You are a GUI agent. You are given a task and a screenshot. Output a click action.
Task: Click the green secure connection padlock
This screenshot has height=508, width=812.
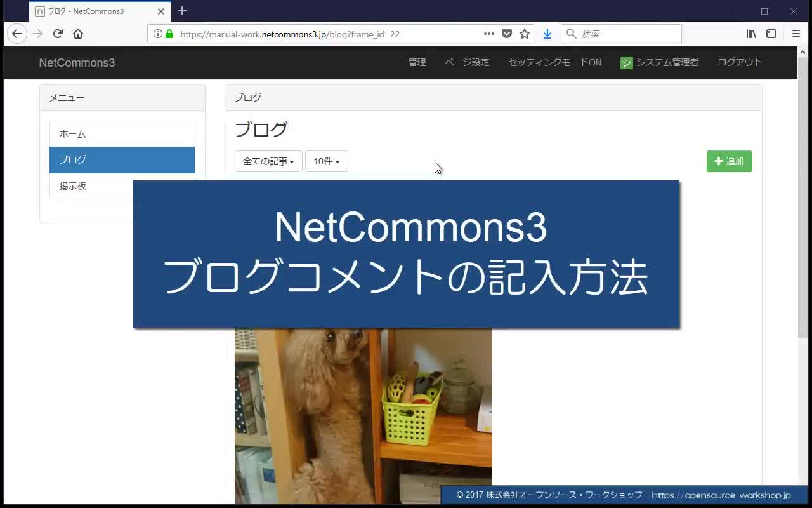169,34
